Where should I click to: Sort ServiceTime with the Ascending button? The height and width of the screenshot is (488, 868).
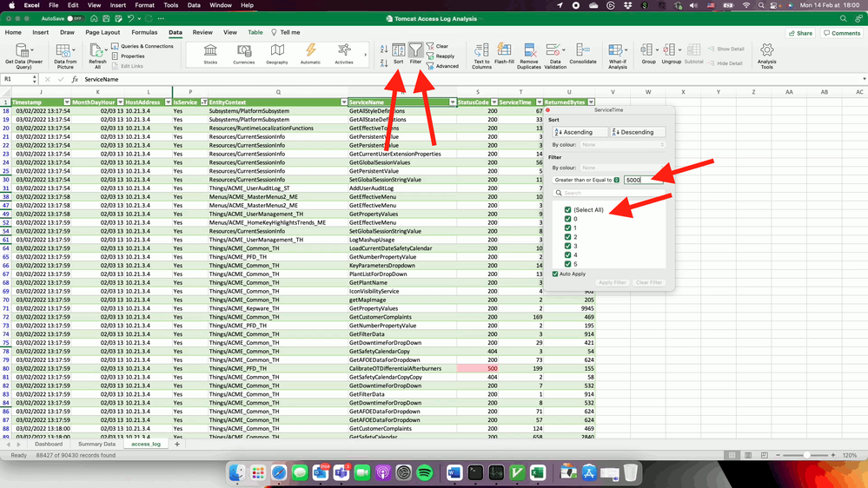click(x=578, y=132)
